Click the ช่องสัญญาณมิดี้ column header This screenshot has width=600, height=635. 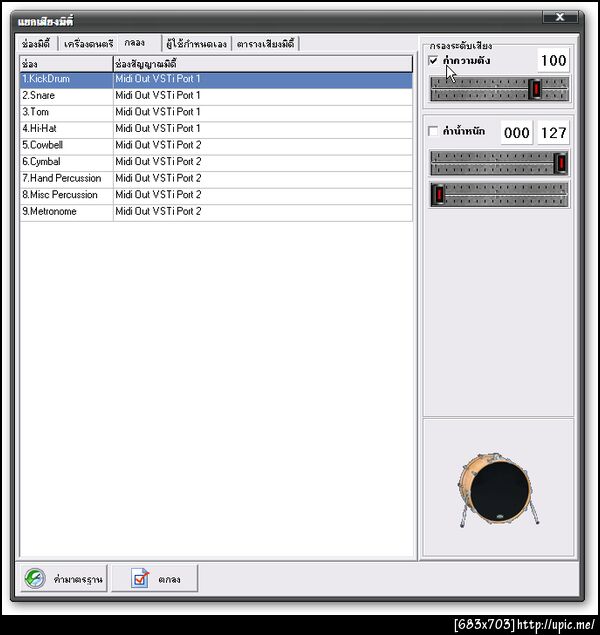[263, 64]
